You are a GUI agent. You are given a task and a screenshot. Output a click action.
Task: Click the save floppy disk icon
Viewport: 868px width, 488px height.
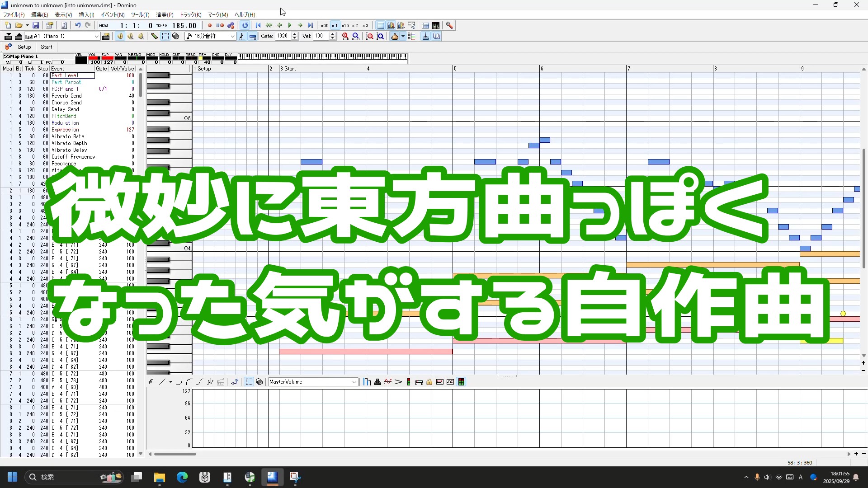[36, 25]
